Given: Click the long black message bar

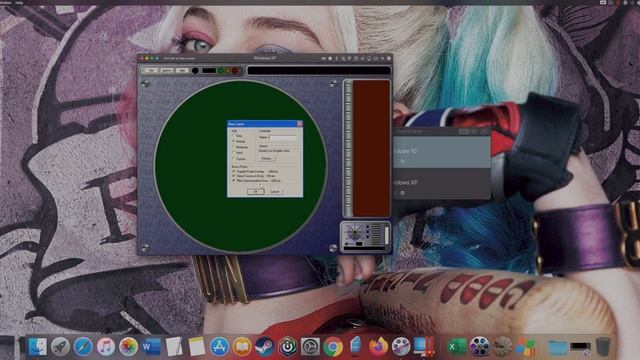Looking at the screenshot, I should tap(319, 71).
